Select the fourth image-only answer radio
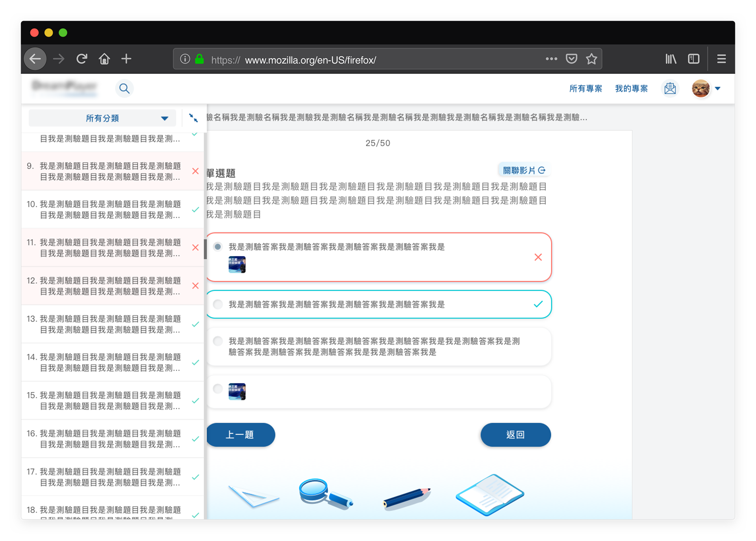Viewport: 756px width, 541px height. pyautogui.click(x=218, y=389)
